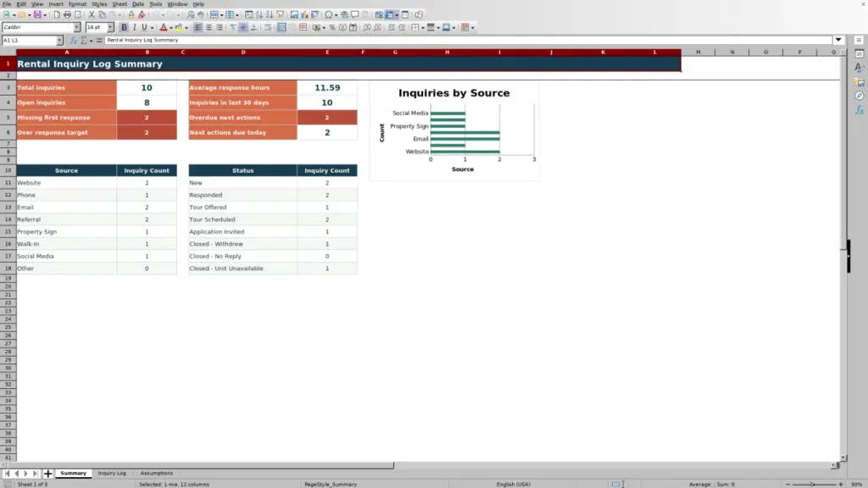Select column M header
This screenshot has height=488, width=868.
(698, 52)
